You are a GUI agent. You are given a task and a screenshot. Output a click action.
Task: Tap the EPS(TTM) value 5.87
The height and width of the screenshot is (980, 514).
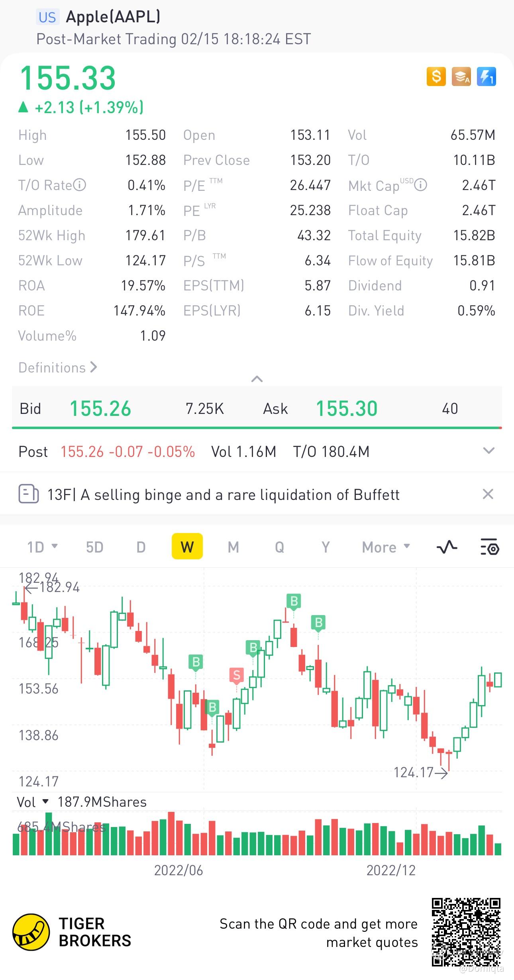click(318, 286)
